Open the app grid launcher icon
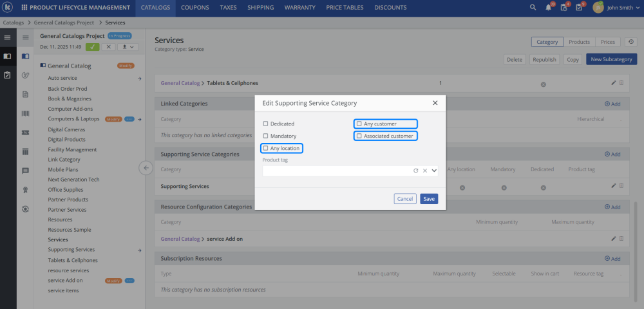The image size is (644, 309). pyautogui.click(x=24, y=8)
